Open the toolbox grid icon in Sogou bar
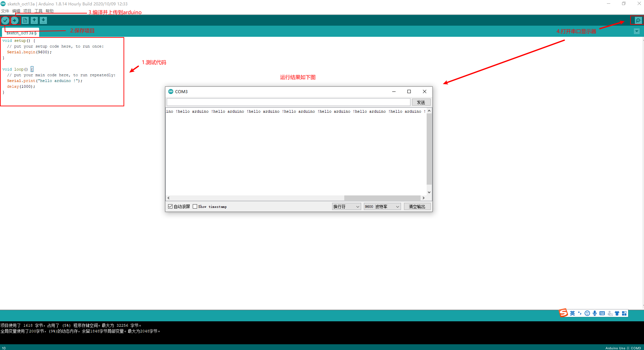This screenshot has width=644, height=350. [624, 313]
